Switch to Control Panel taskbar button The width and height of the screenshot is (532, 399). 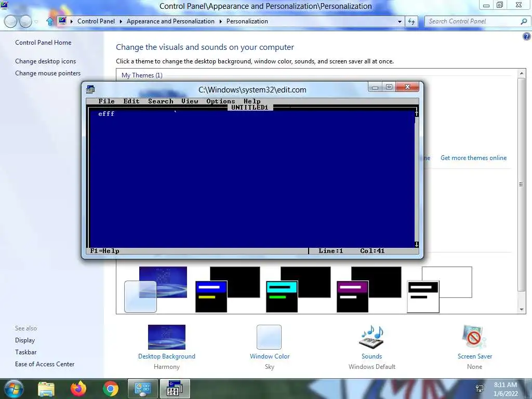coord(142,389)
